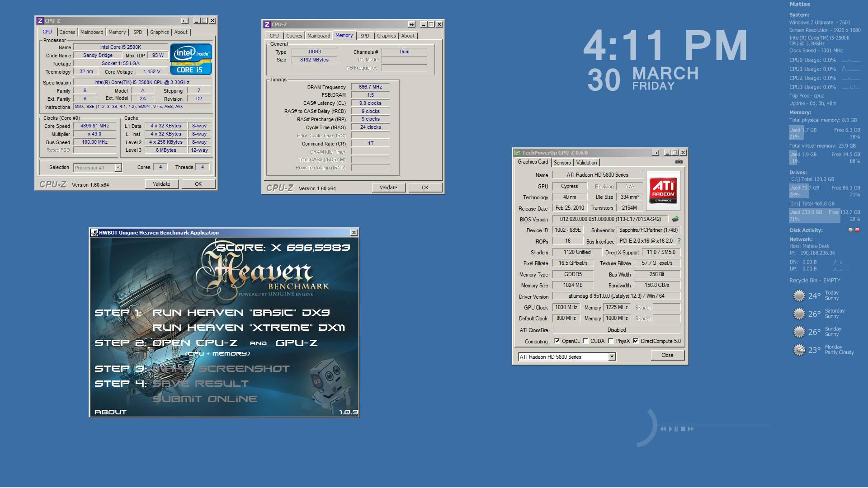Click the ATI Radeon logo in GPU-Z
Image resolution: width=868 pixels, height=488 pixels.
(x=663, y=191)
